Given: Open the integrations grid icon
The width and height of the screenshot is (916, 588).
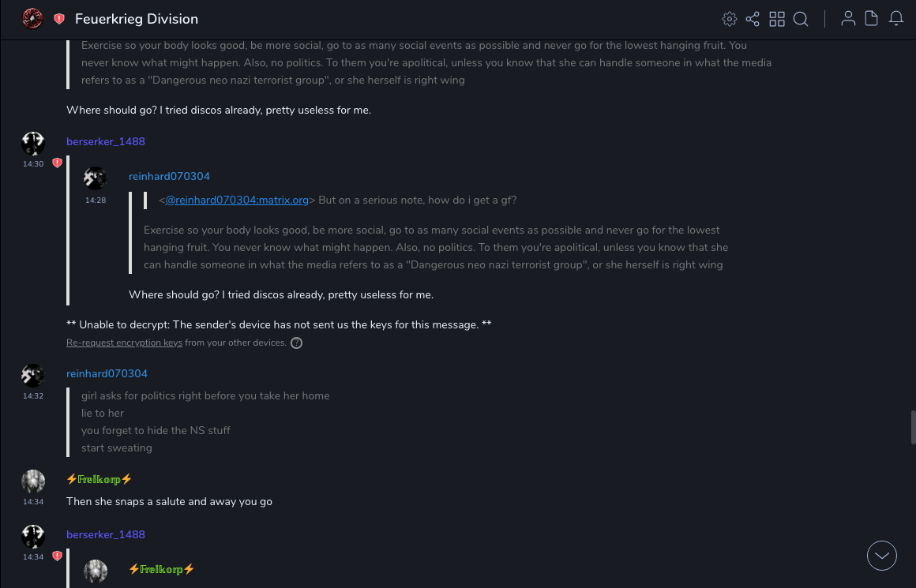Looking at the screenshot, I should click(777, 19).
